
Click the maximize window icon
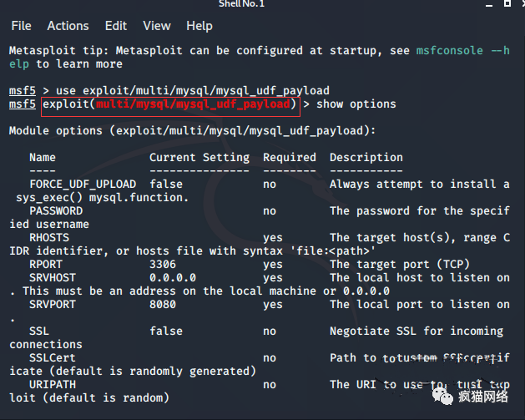[x=507, y=3]
